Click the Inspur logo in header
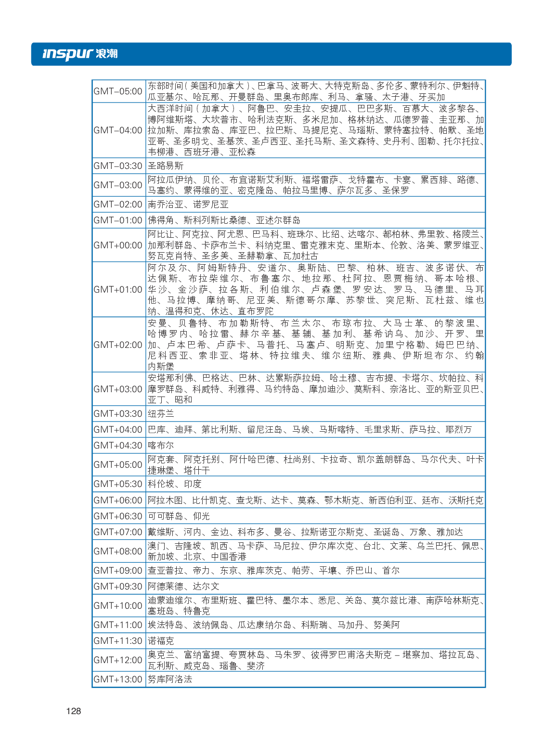The width and height of the screenshot is (543, 756). tap(80, 53)
